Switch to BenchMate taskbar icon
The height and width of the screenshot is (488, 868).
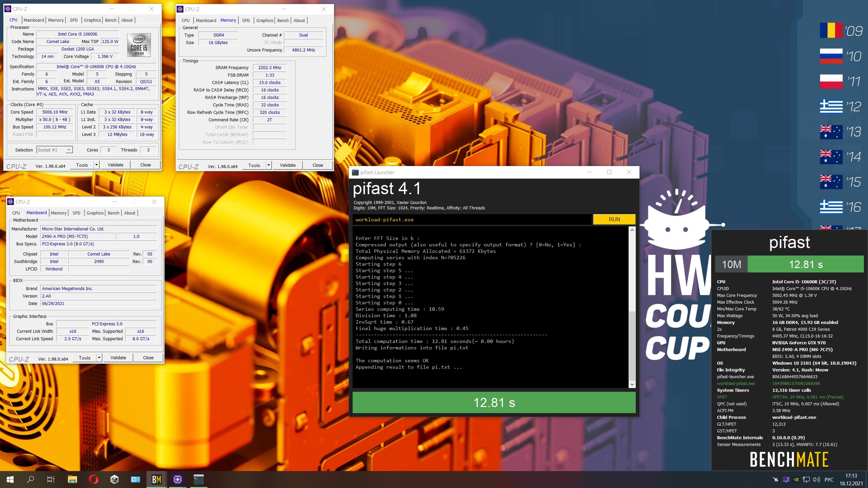click(x=156, y=480)
